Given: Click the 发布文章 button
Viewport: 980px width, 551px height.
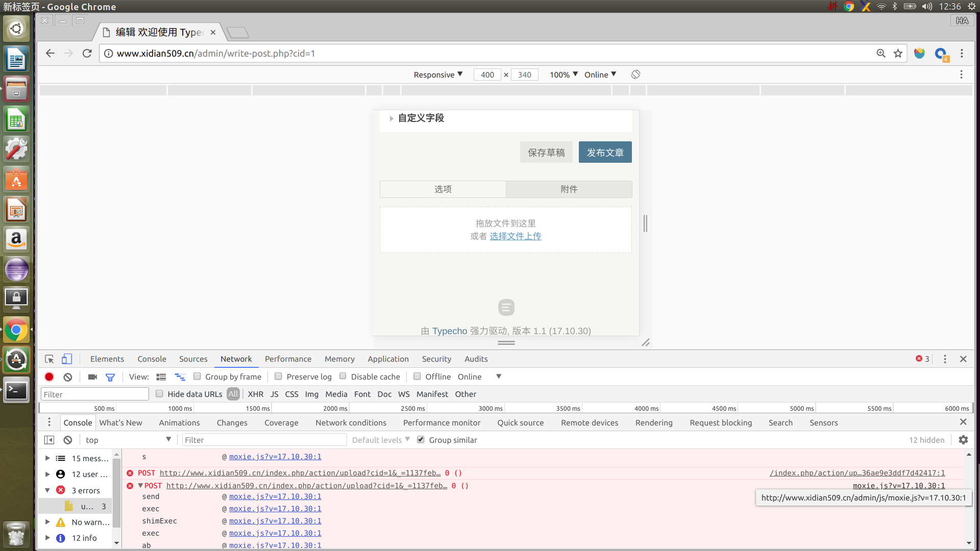Looking at the screenshot, I should pos(605,152).
